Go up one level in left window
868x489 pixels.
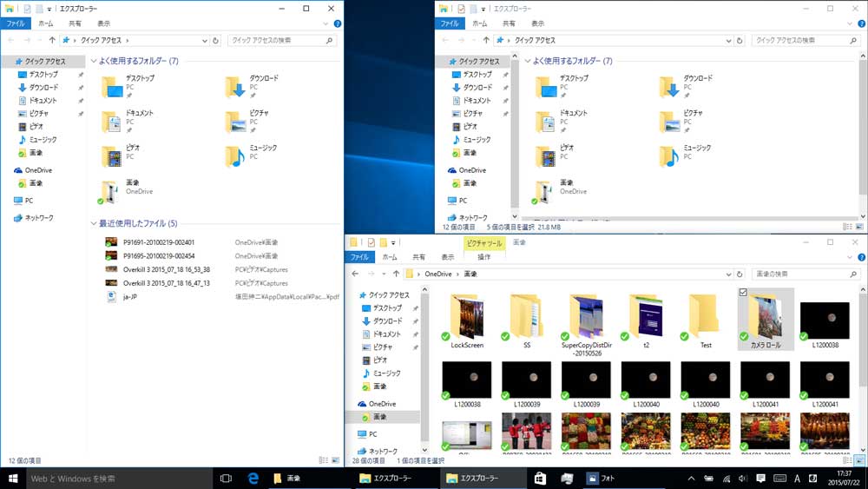click(52, 40)
